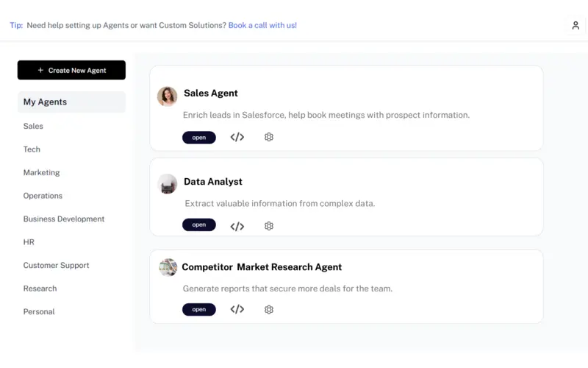Screen dimensions: 588x368
Task: Open the Sales Agent
Action: (x=198, y=138)
